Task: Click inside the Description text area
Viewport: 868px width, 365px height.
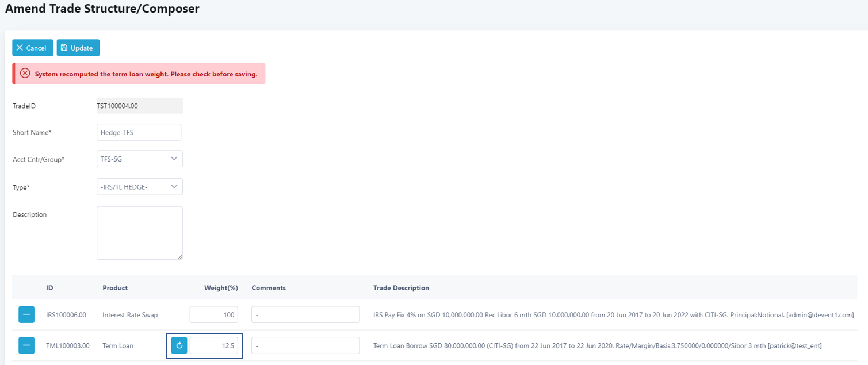Action: 139,233
